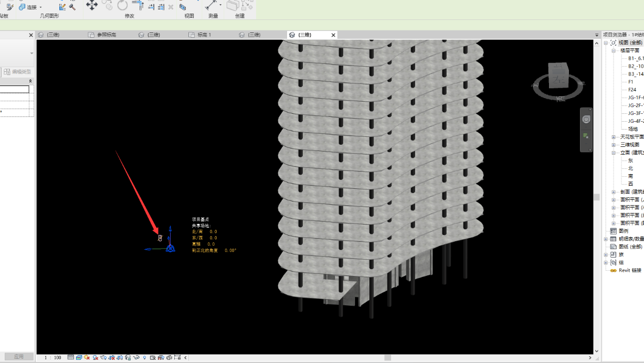
Task: Open the 南 elevation view
Action: point(630,176)
